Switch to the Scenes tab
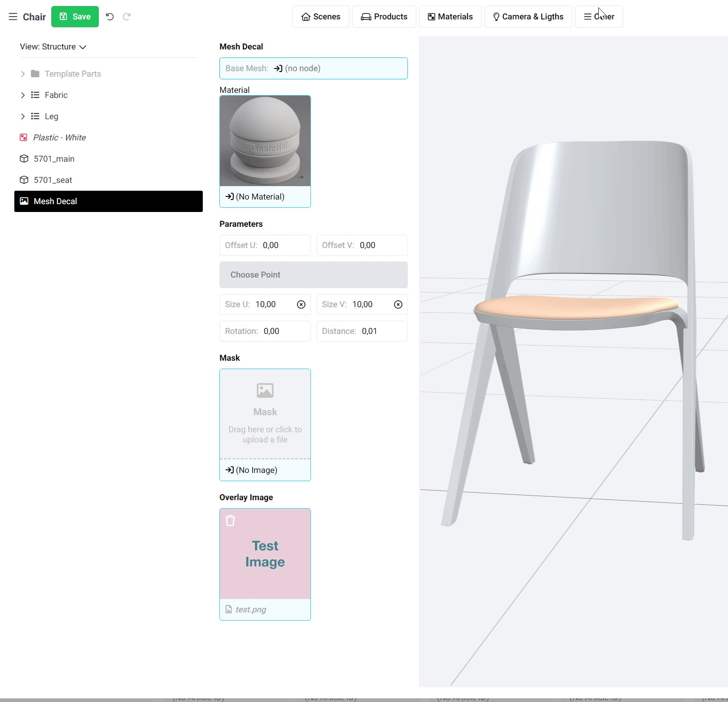Screen dimensions: 728x702 coord(321,17)
